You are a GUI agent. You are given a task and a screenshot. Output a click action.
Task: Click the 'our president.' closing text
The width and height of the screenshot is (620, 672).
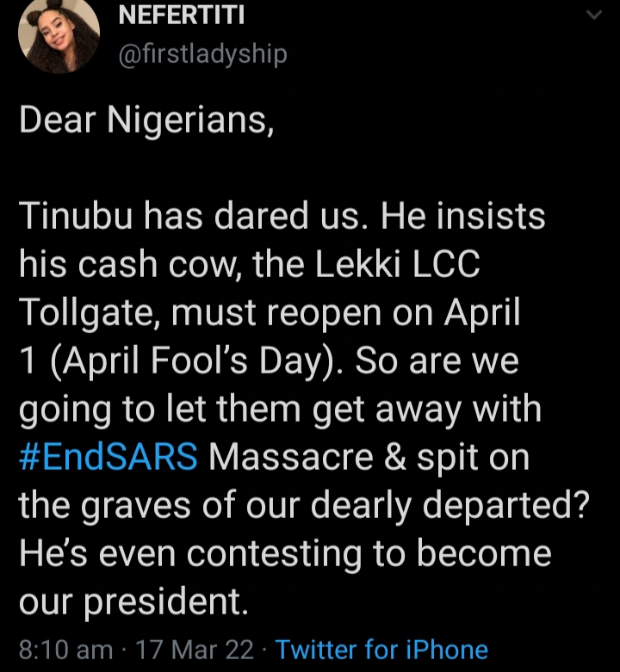click(x=133, y=601)
